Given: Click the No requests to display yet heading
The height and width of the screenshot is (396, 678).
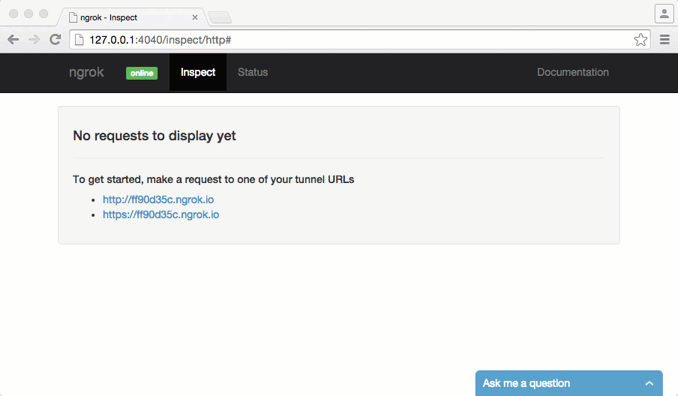Looking at the screenshot, I should pos(154,136).
